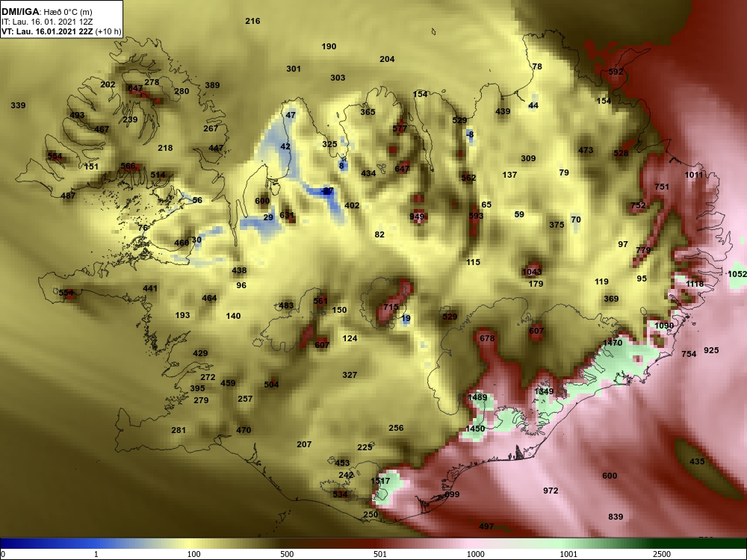Click the 487 map value
This screenshot has width=747, height=560.
click(x=68, y=196)
